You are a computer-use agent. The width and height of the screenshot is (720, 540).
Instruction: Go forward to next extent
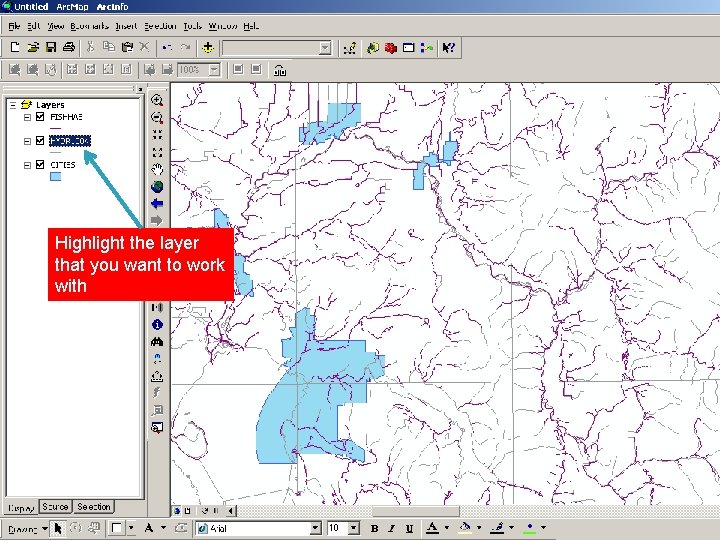pos(157,220)
